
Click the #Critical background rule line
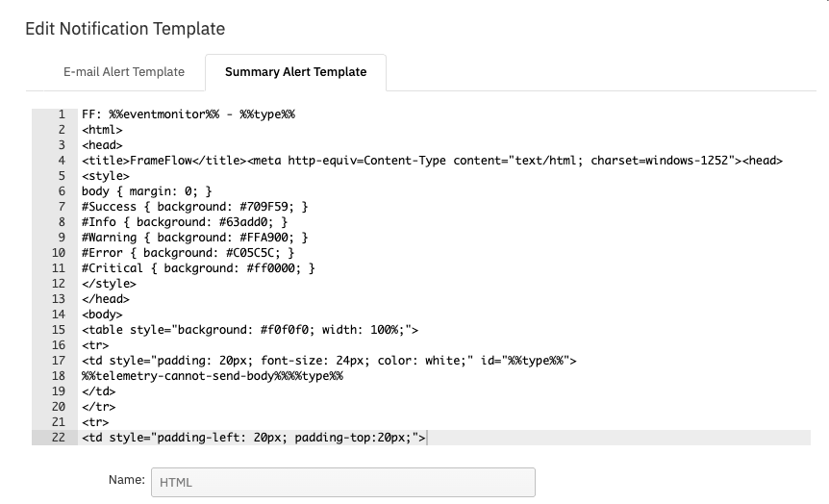(x=198, y=267)
